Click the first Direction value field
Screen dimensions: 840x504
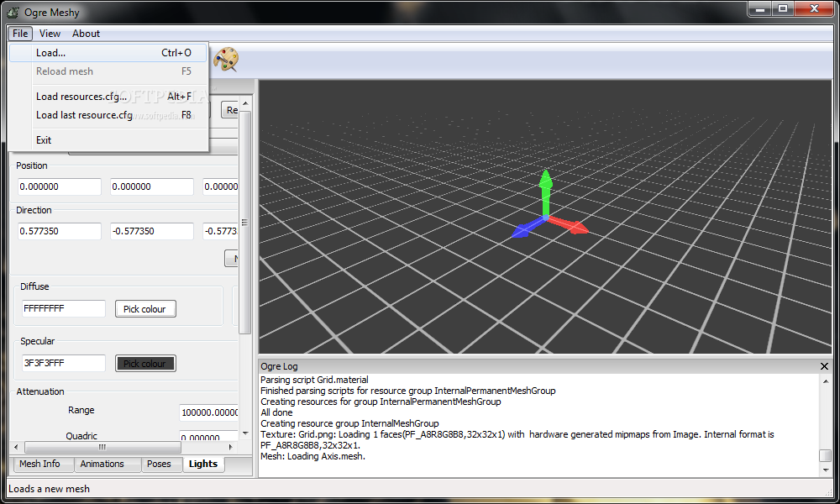click(60, 231)
